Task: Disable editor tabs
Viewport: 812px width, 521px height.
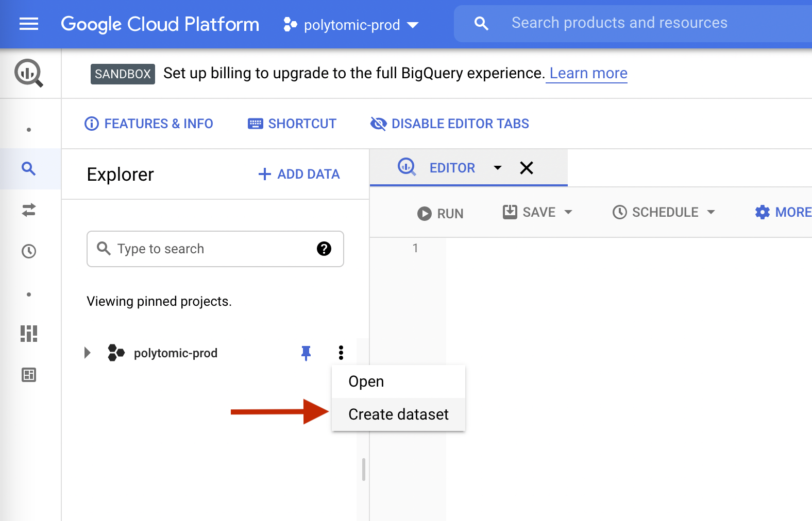Action: pyautogui.click(x=450, y=124)
